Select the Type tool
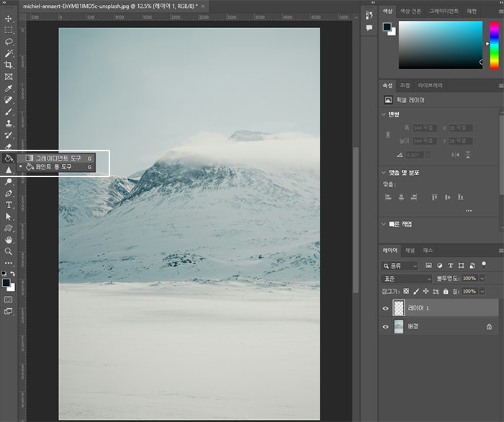 (x=9, y=205)
